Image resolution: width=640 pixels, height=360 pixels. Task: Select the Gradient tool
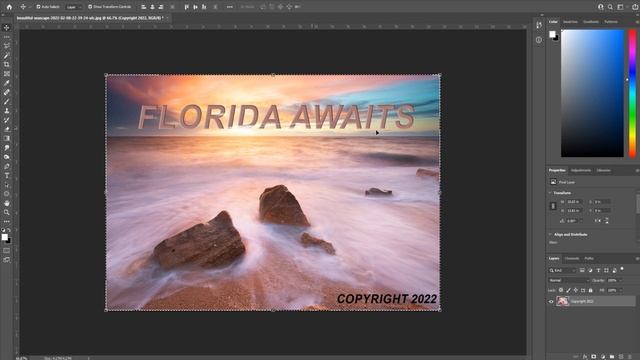7,138
